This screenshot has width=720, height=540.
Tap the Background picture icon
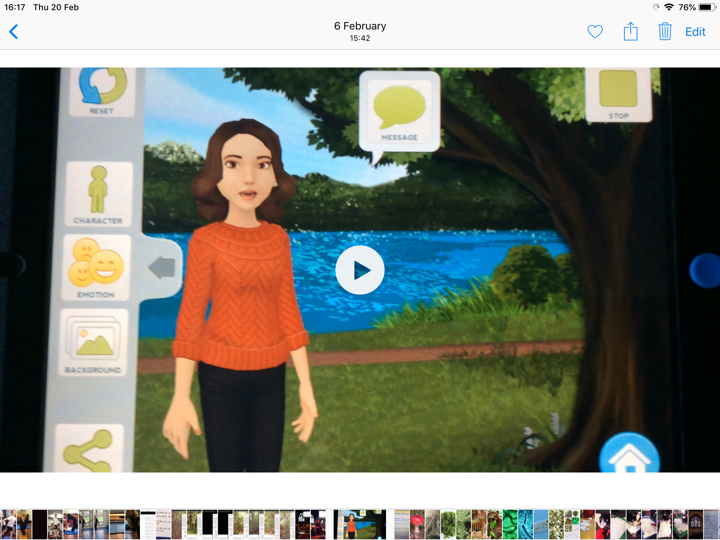pyautogui.click(x=93, y=343)
